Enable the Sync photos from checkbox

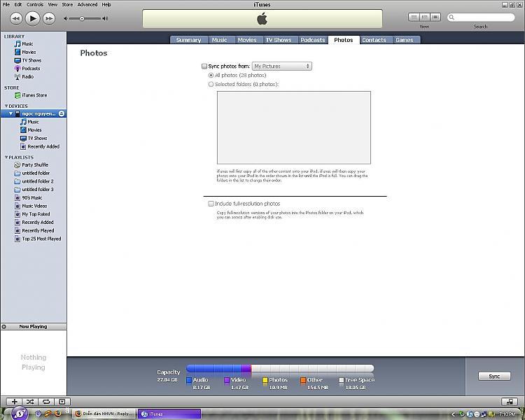tap(204, 66)
